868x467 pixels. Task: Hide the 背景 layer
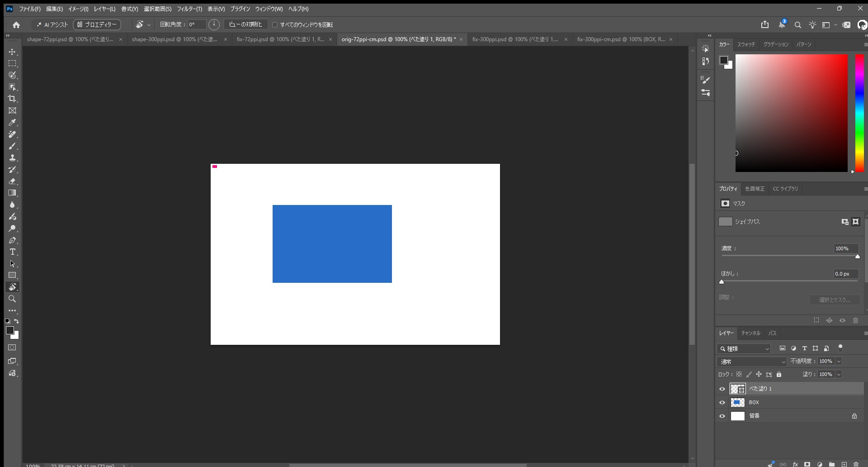point(722,416)
